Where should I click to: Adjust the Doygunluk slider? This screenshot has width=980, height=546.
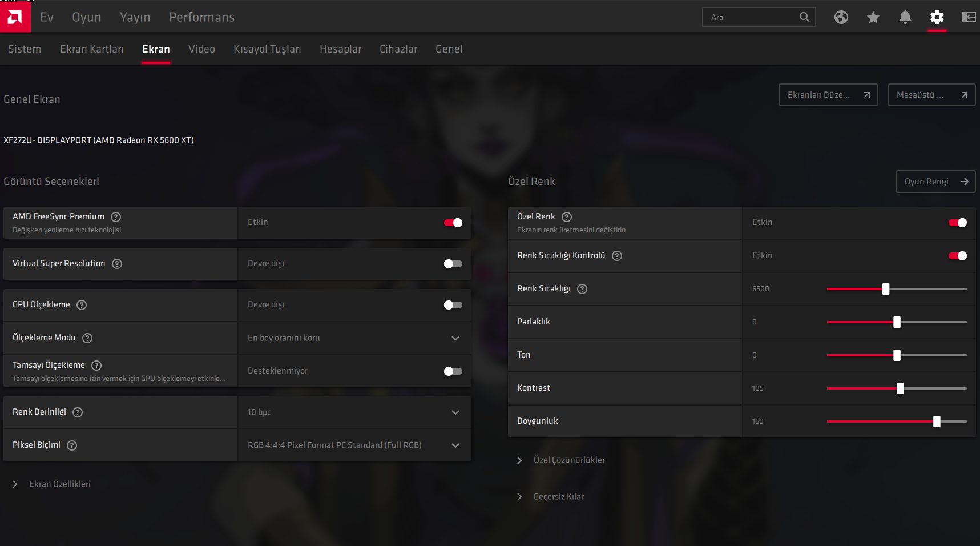pos(897,421)
